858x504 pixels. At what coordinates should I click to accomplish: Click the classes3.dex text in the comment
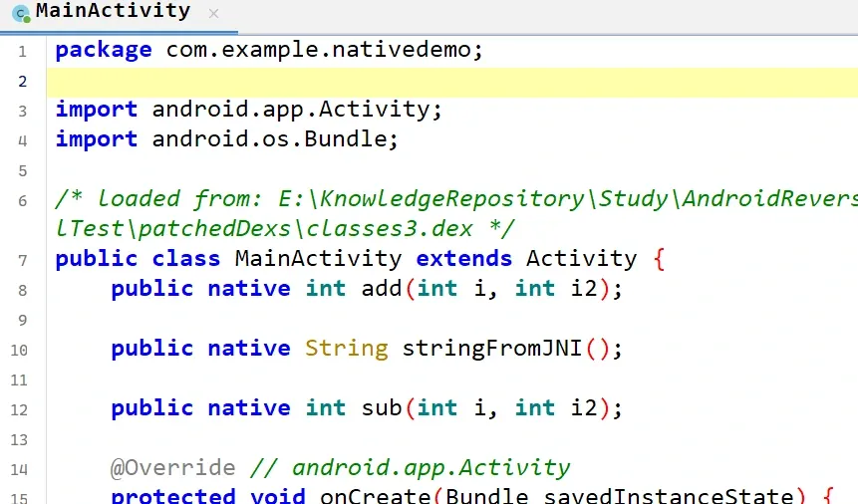click(x=389, y=228)
